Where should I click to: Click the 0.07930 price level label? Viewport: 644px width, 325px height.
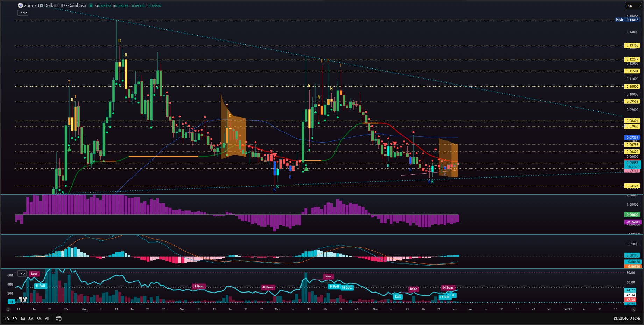coord(632,127)
